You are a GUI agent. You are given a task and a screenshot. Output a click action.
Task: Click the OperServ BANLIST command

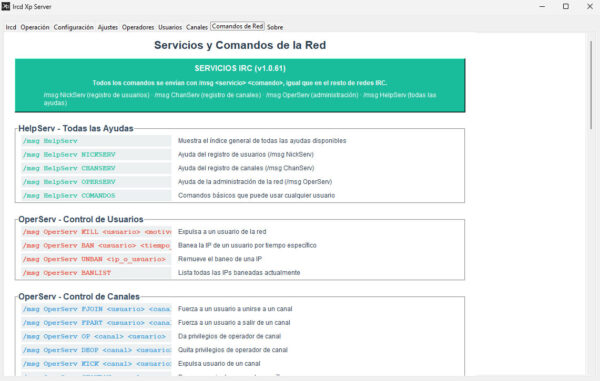96,273
